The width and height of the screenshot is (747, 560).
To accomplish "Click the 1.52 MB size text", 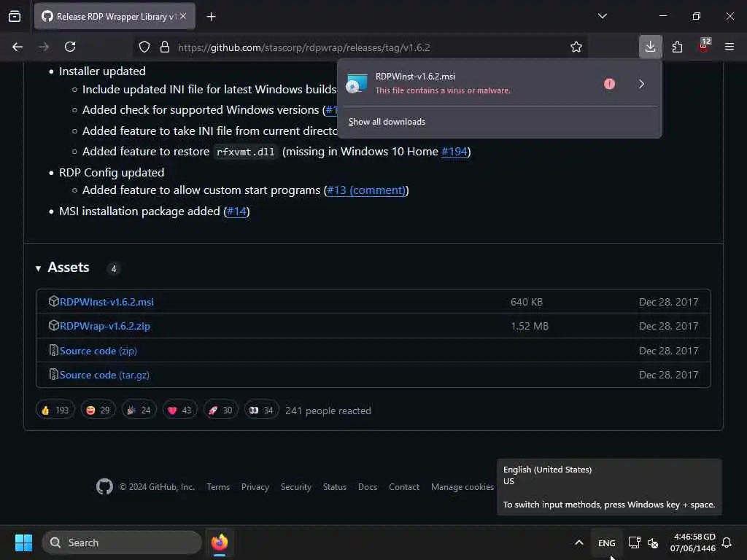I will coord(530,326).
